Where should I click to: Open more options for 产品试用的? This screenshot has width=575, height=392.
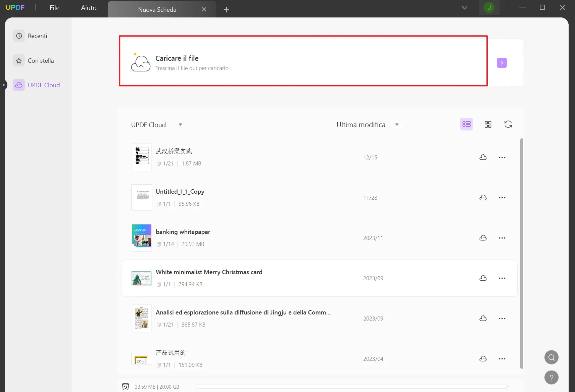pyautogui.click(x=502, y=359)
